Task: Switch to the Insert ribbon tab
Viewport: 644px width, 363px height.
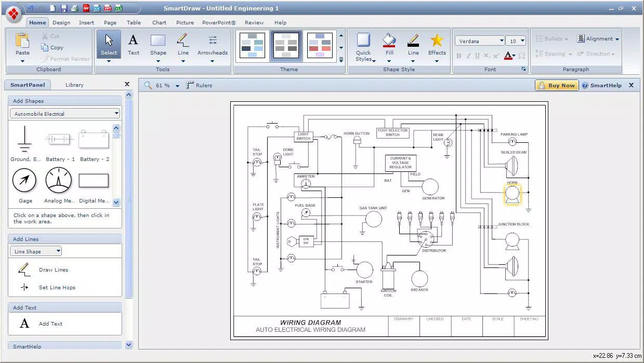Action: point(86,22)
